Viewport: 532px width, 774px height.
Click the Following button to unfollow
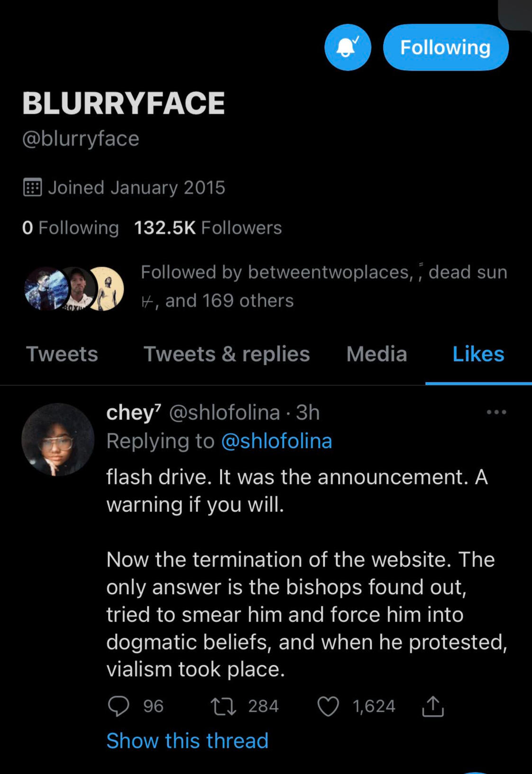(x=445, y=47)
